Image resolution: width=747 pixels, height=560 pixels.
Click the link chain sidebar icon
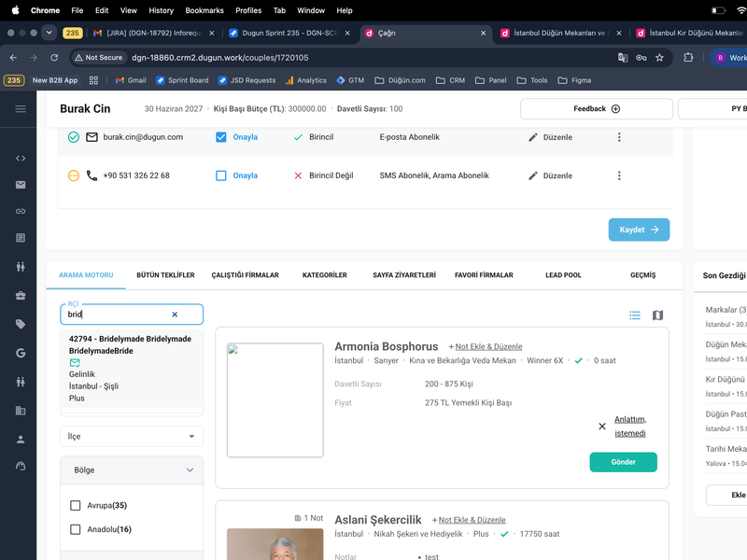pyautogui.click(x=21, y=211)
